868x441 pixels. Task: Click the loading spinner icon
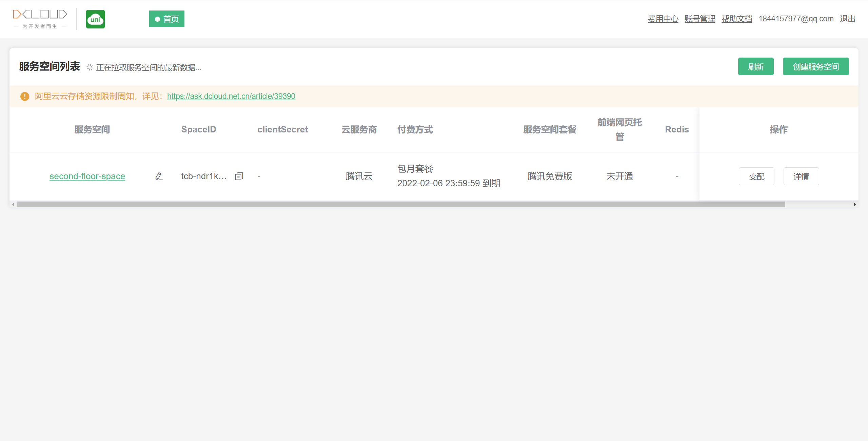tap(90, 67)
